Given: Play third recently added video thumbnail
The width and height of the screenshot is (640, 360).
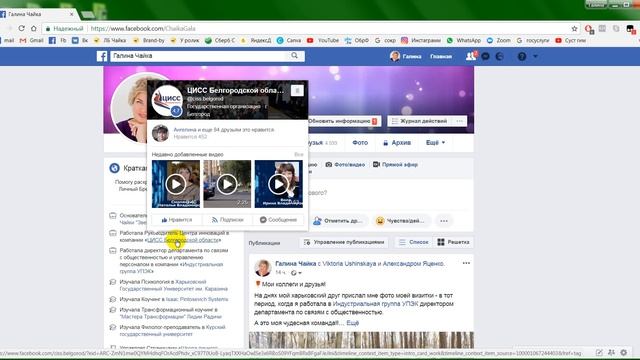Looking at the screenshot, I should pos(279,184).
